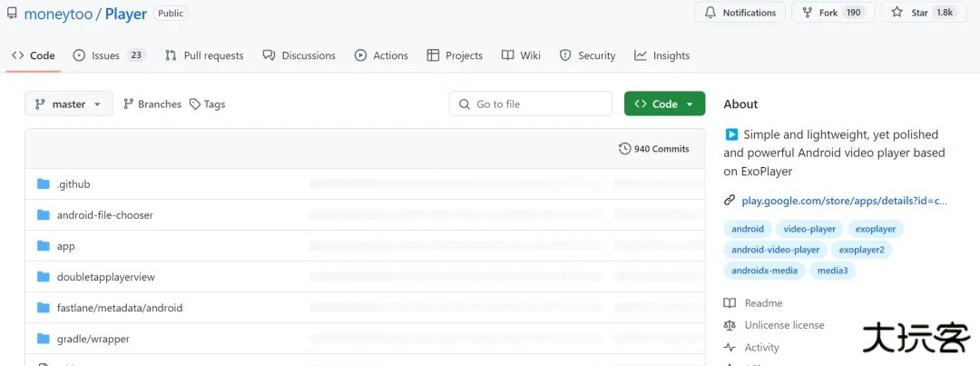This screenshot has width=980, height=366.
Task: Click the folder icon beside gradle/wrapper
Action: tap(44, 339)
